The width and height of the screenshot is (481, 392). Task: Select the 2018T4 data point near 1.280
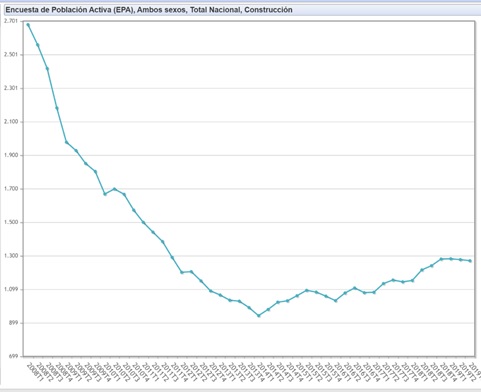pyautogui.click(x=441, y=259)
